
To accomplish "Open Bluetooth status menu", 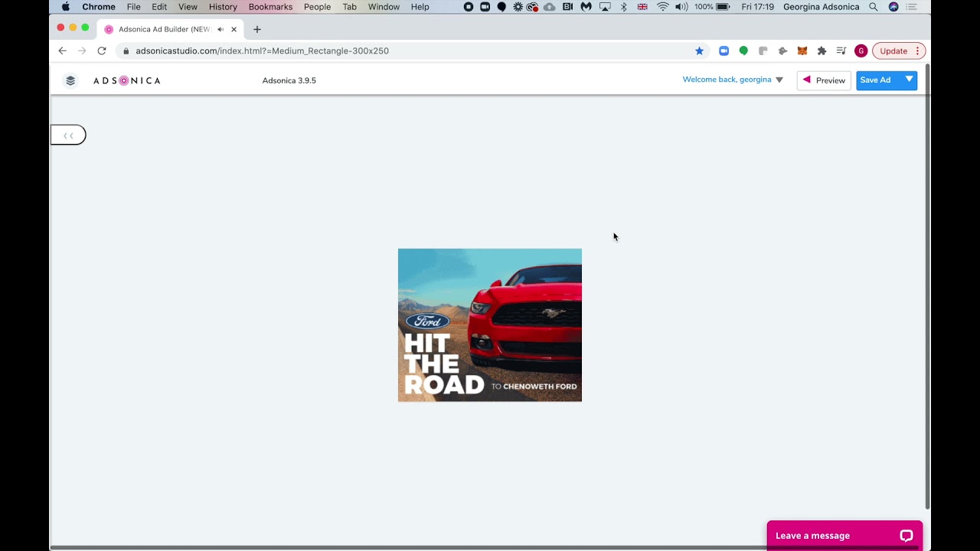I will point(623,7).
